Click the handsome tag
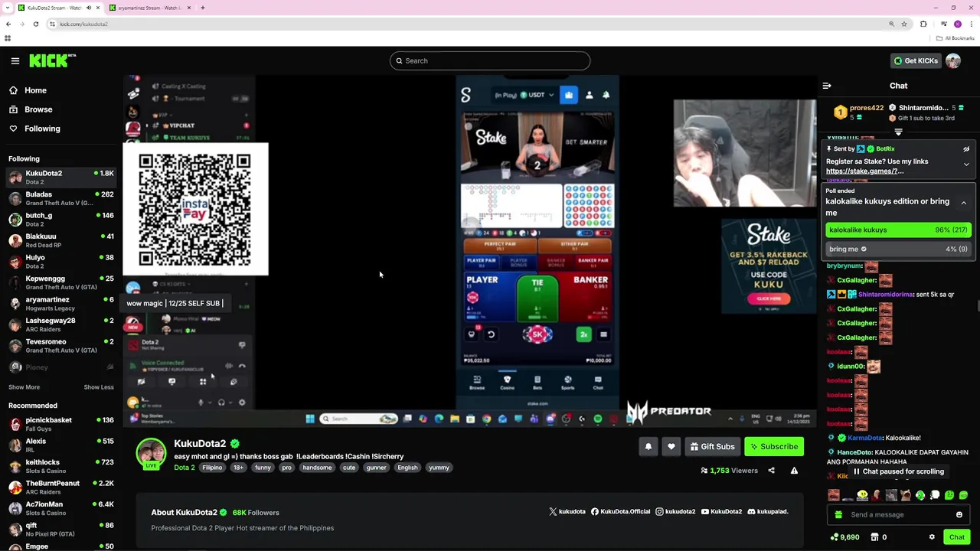Screen dimensions: 980x551 pyautogui.click(x=317, y=468)
